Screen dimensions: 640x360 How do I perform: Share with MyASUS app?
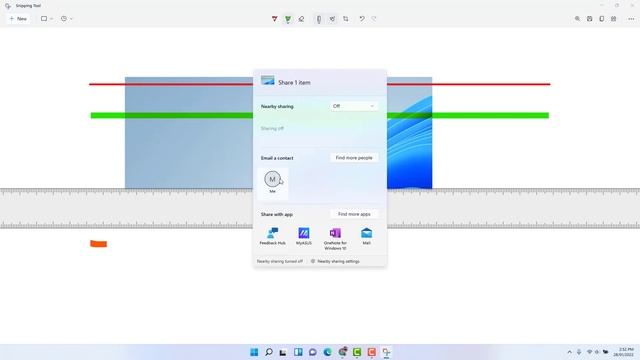click(304, 236)
